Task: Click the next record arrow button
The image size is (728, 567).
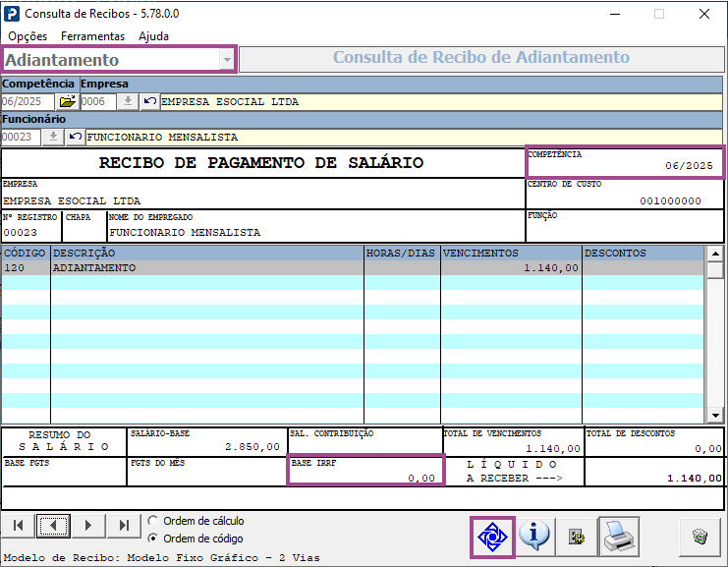Action: point(88,525)
